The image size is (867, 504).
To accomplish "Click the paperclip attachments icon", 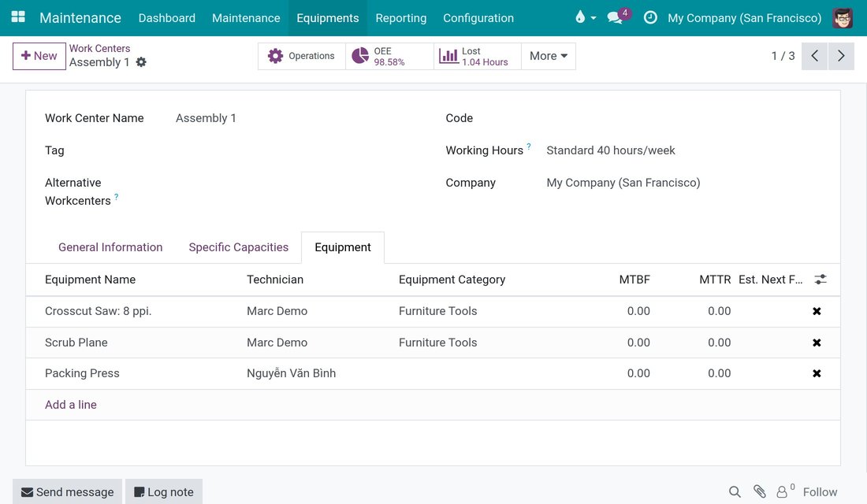I will 759,491.
